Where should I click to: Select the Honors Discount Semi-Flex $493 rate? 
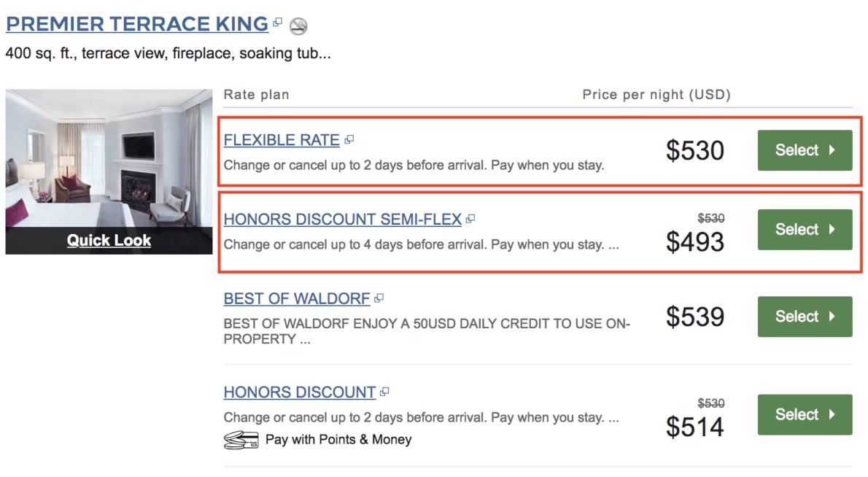pos(805,230)
